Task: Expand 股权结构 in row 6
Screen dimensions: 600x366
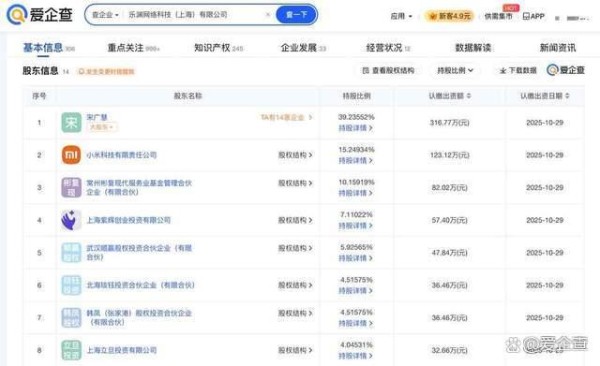Action: (x=295, y=285)
